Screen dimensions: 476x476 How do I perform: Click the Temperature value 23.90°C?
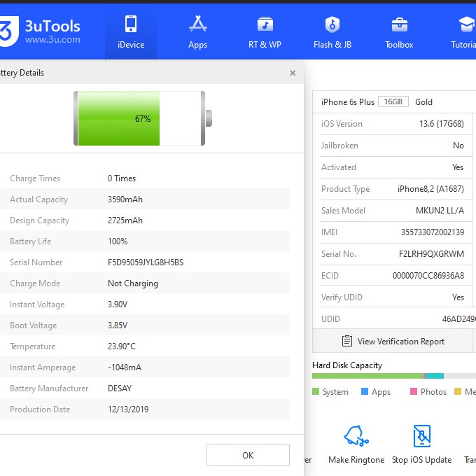[121, 346]
